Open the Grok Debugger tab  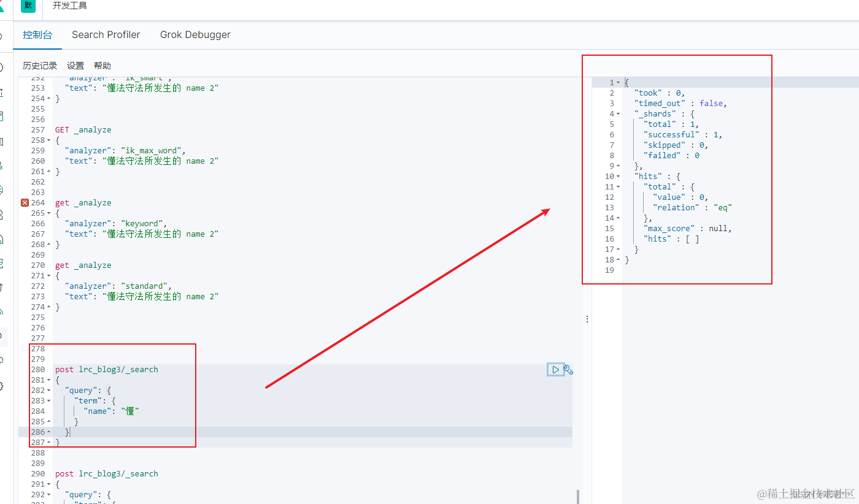[x=195, y=35]
